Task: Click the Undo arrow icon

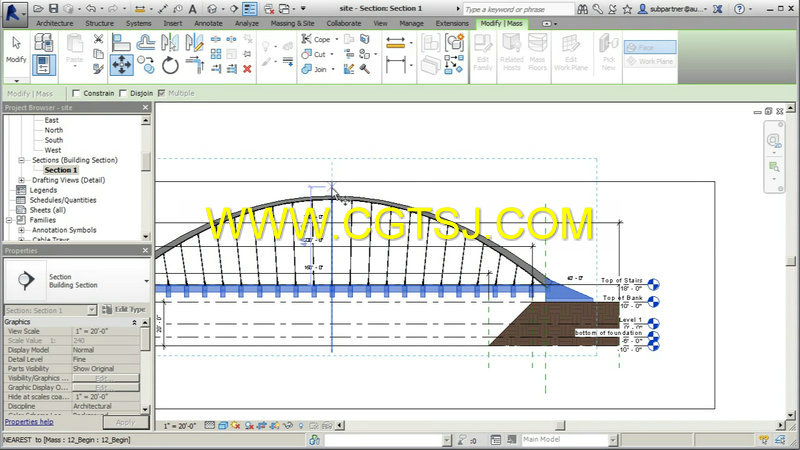Action: click(x=91, y=9)
